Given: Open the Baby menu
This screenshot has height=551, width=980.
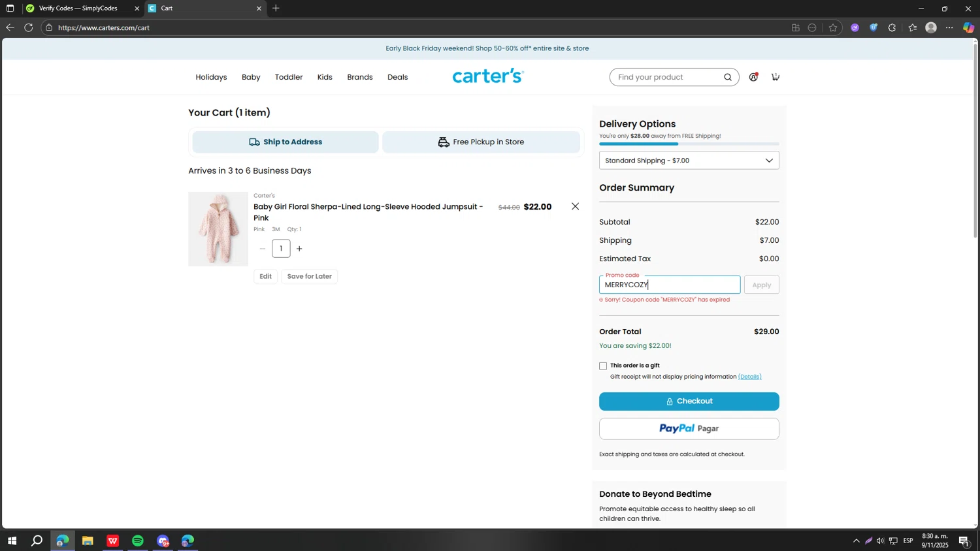Looking at the screenshot, I should [x=251, y=77].
